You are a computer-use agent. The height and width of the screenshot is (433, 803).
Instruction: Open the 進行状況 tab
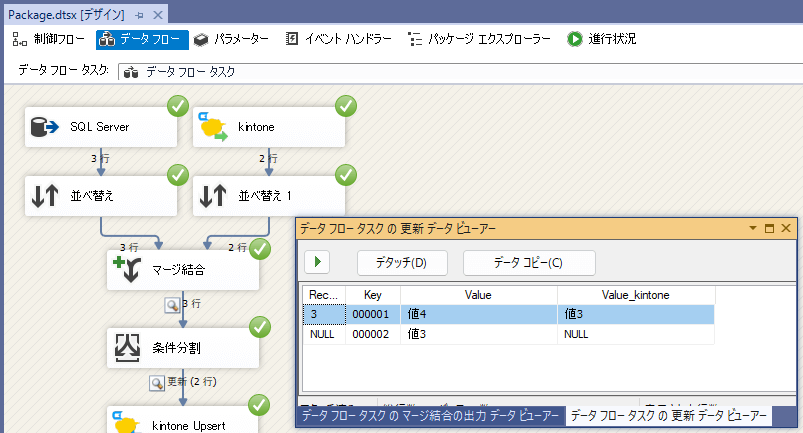(x=602, y=39)
